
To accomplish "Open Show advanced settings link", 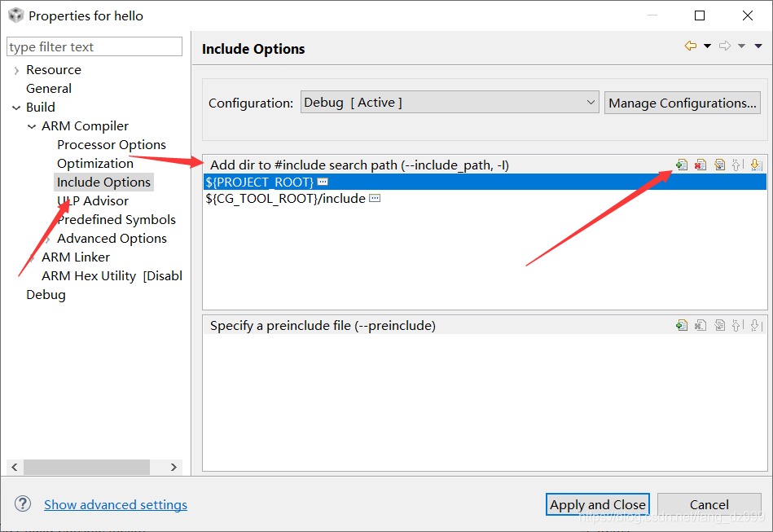I will point(116,505).
